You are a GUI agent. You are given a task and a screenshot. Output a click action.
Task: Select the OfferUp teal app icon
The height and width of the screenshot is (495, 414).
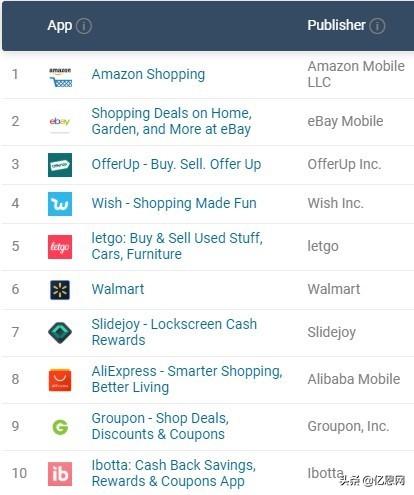pos(60,165)
